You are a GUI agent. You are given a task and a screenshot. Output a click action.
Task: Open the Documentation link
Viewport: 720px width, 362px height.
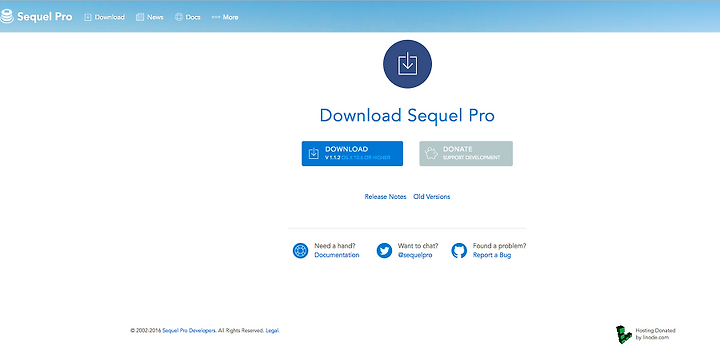coord(337,255)
